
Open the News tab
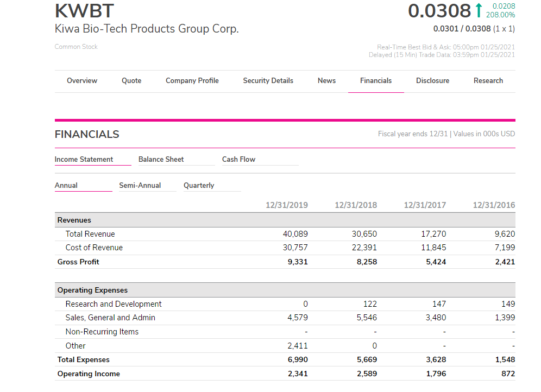[x=326, y=80]
